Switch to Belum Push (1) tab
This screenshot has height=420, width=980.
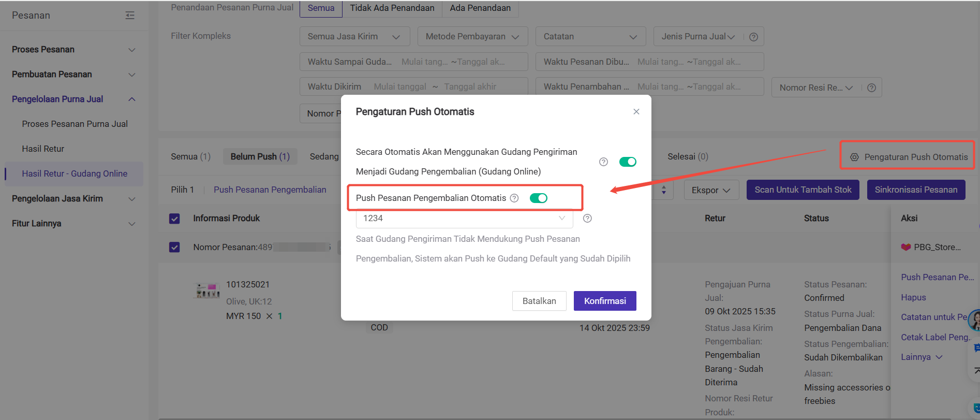click(260, 156)
